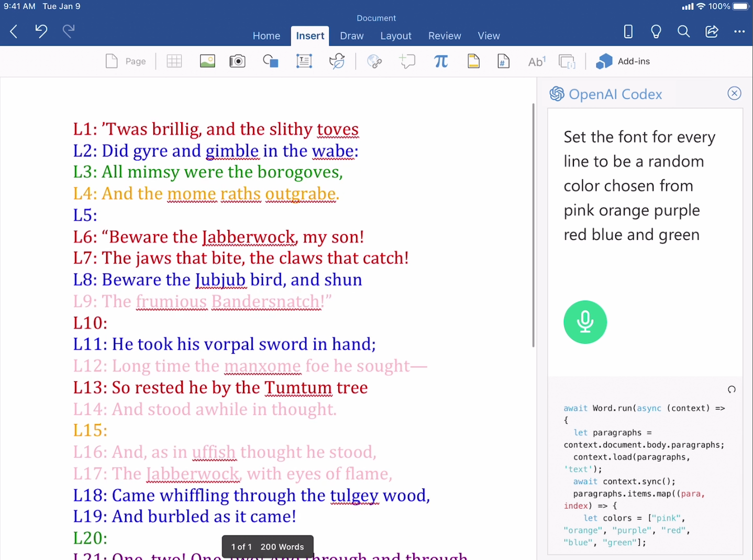The width and height of the screenshot is (753, 560).
Task: Open the more options ellipsis menu
Action: [x=739, y=31]
